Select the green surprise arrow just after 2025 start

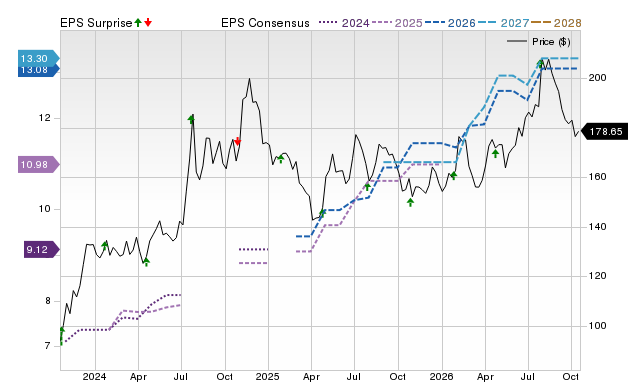[281, 159]
